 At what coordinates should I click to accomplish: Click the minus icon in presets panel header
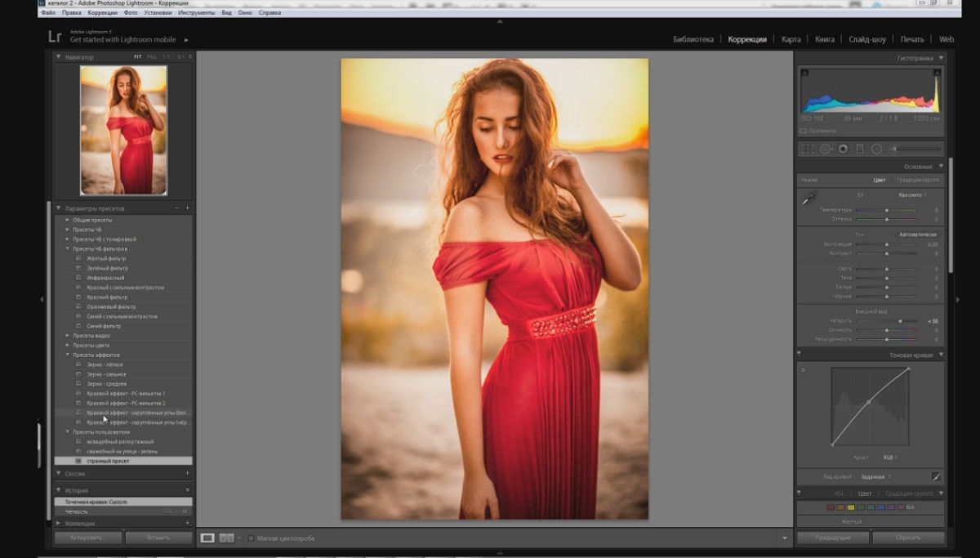(x=176, y=208)
